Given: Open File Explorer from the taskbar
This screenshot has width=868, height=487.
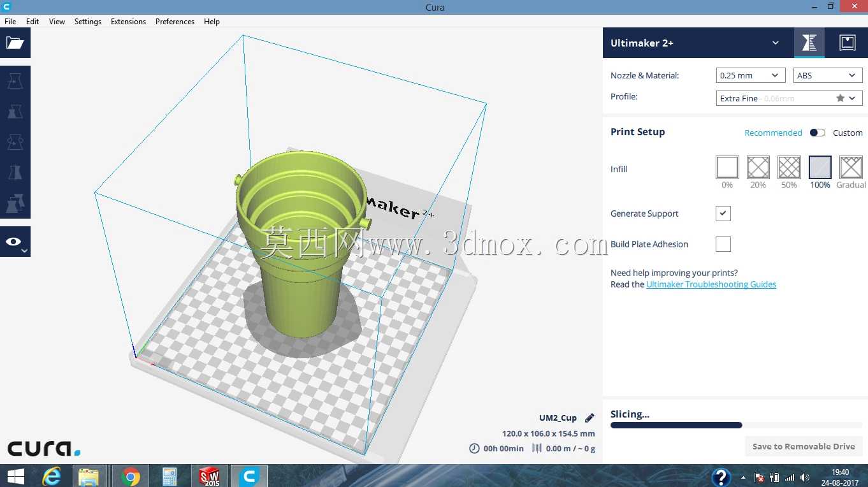Looking at the screenshot, I should (89, 476).
